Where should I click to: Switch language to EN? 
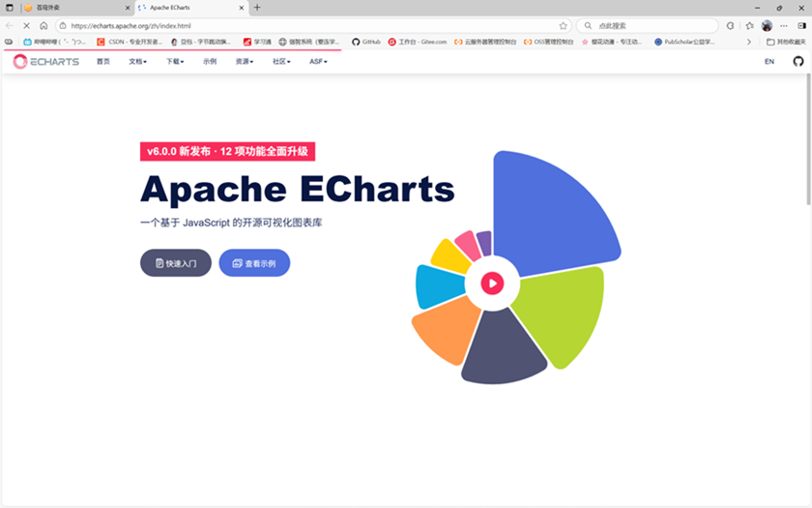click(x=769, y=62)
